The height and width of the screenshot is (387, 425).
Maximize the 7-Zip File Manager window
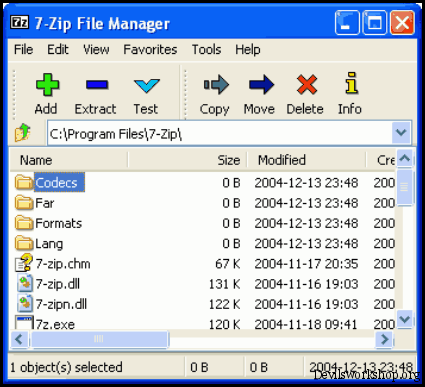[374, 23]
